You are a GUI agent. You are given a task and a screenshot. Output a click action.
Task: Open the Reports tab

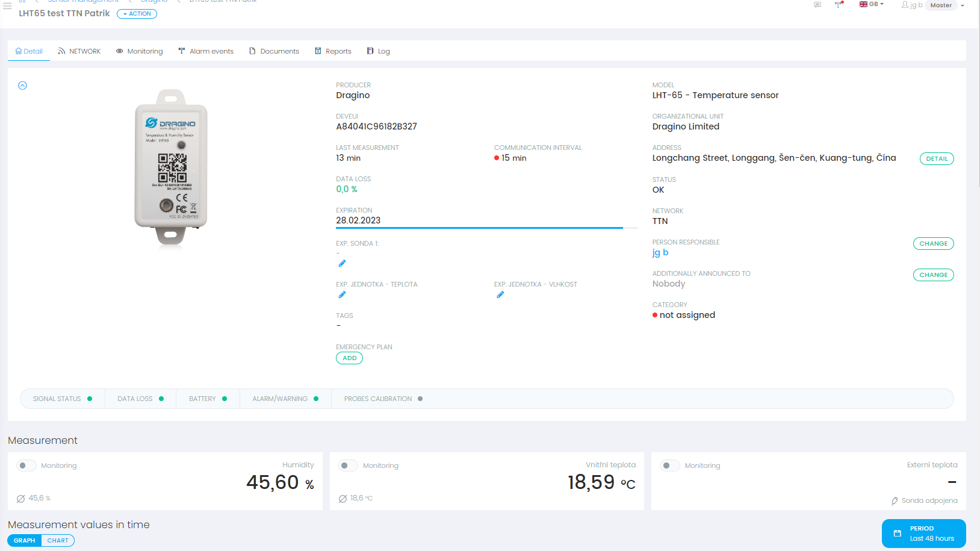[333, 51]
